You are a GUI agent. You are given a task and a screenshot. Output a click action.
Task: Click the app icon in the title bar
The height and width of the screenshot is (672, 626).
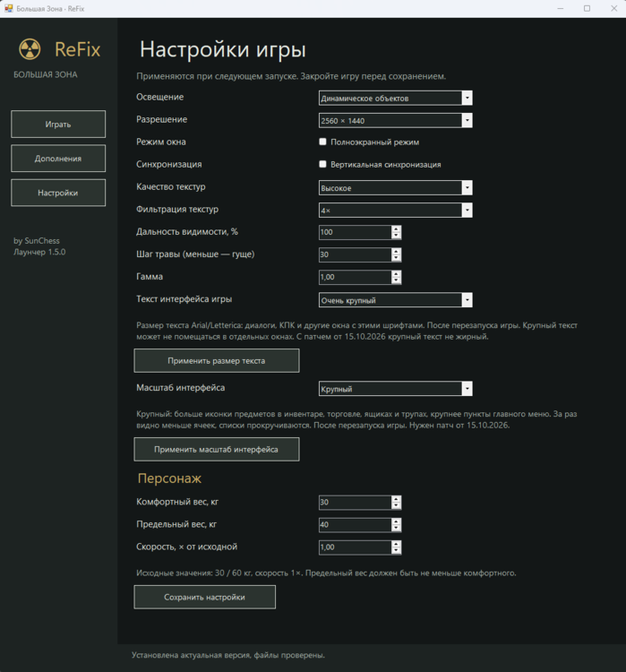9,8
